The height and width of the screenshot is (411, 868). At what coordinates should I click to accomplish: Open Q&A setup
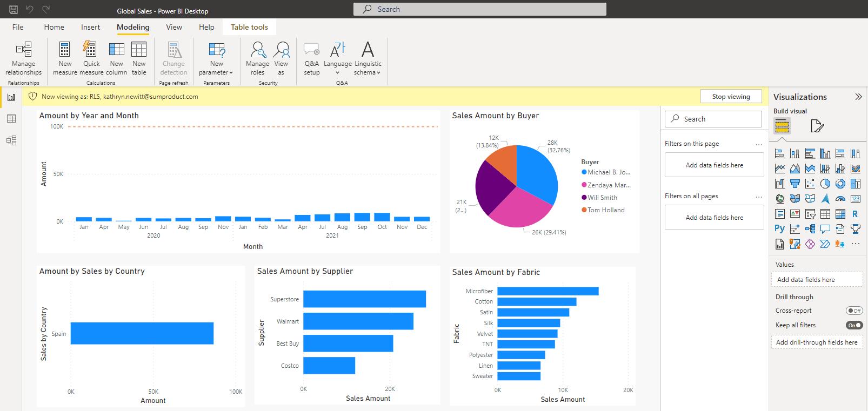point(311,58)
